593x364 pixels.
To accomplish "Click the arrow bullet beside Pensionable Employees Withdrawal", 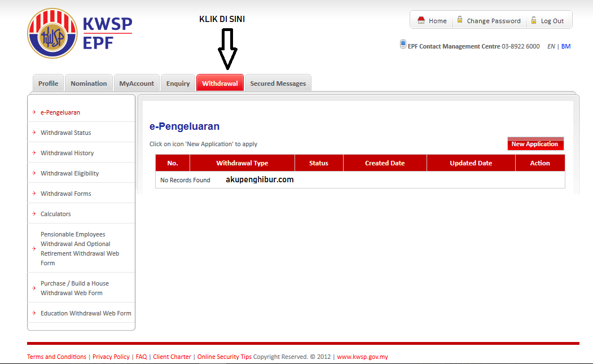I will (x=34, y=249).
